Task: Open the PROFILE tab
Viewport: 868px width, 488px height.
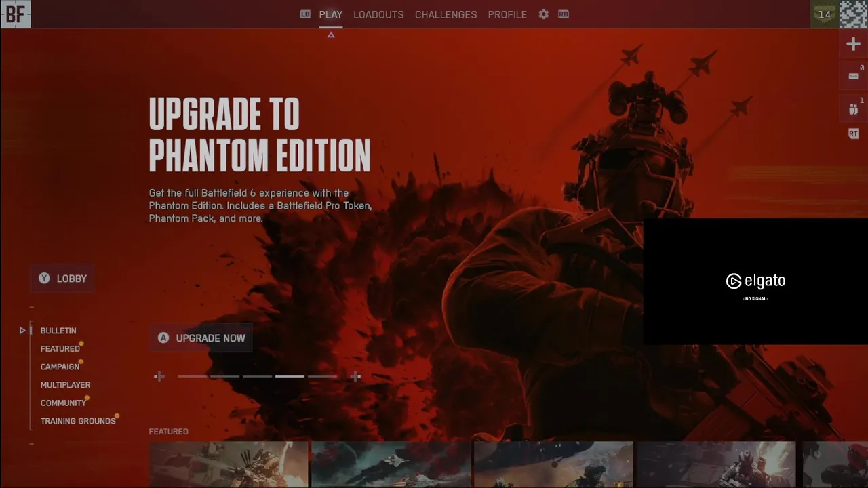Action: click(507, 14)
